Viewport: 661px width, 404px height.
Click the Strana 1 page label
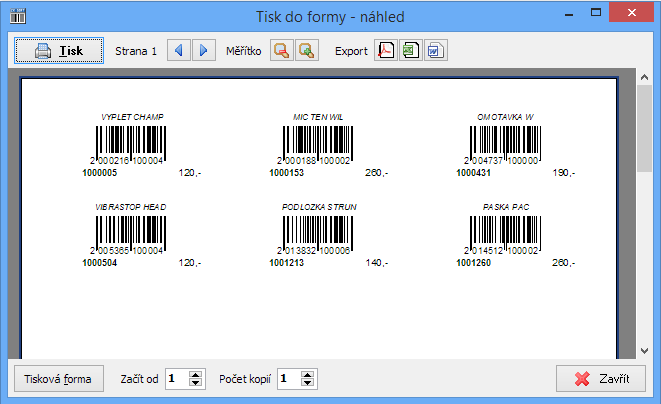[x=136, y=51]
